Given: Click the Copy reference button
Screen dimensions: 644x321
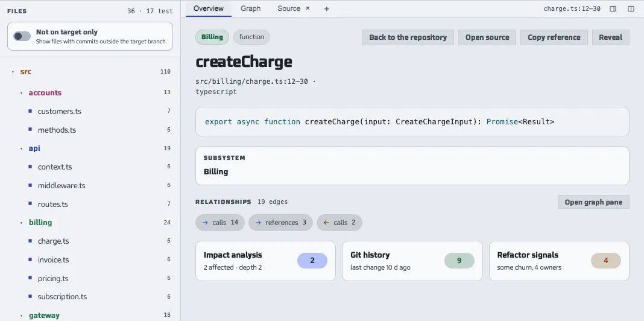Looking at the screenshot, I should point(554,37).
